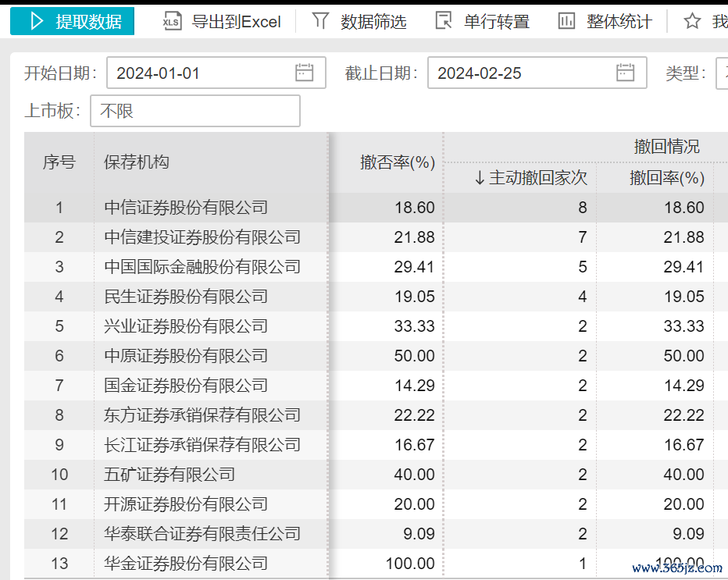The image size is (728, 580).
Task: Click the 撤回情况 group header
Action: 667,147
